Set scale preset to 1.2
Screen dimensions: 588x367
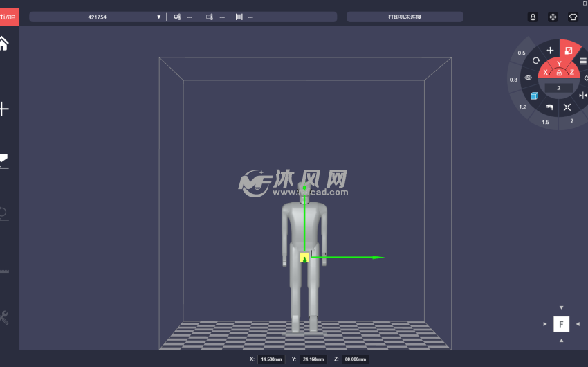coord(522,107)
